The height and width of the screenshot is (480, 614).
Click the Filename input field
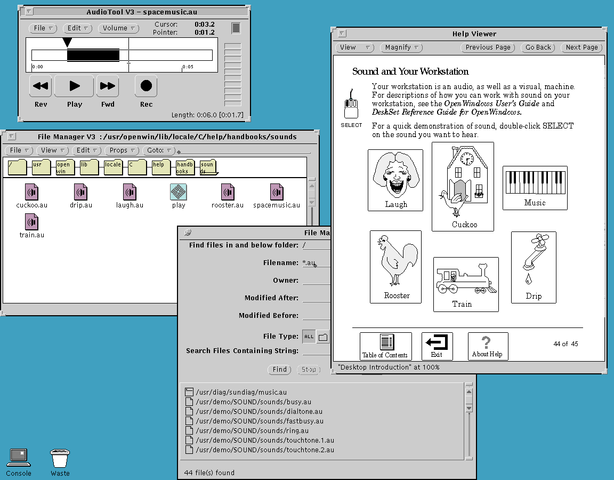tap(316, 263)
